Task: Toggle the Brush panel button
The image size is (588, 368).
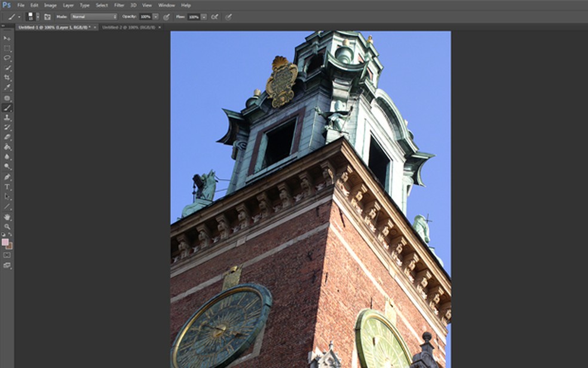Action: (47, 17)
